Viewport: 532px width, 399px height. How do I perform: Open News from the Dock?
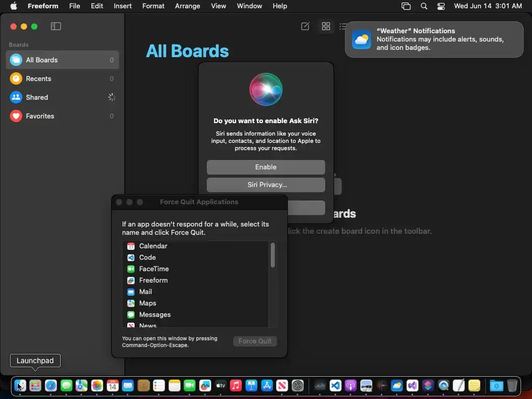[x=282, y=385]
